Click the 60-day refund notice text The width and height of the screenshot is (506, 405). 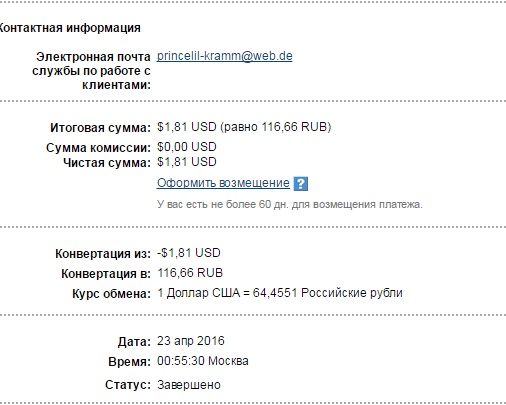click(290, 204)
